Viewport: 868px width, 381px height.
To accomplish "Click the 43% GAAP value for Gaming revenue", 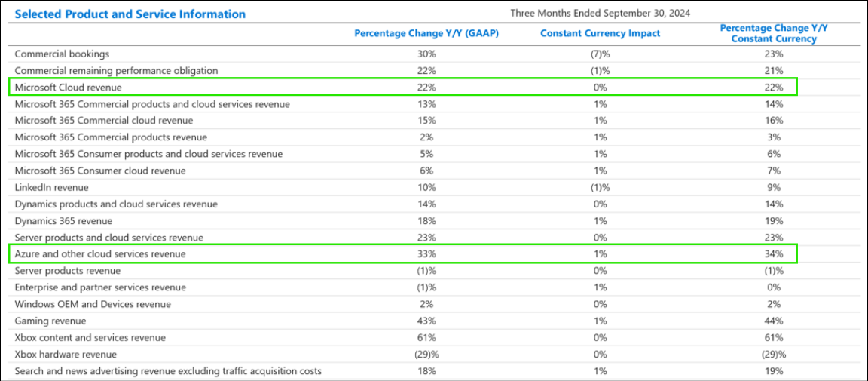I will point(426,321).
